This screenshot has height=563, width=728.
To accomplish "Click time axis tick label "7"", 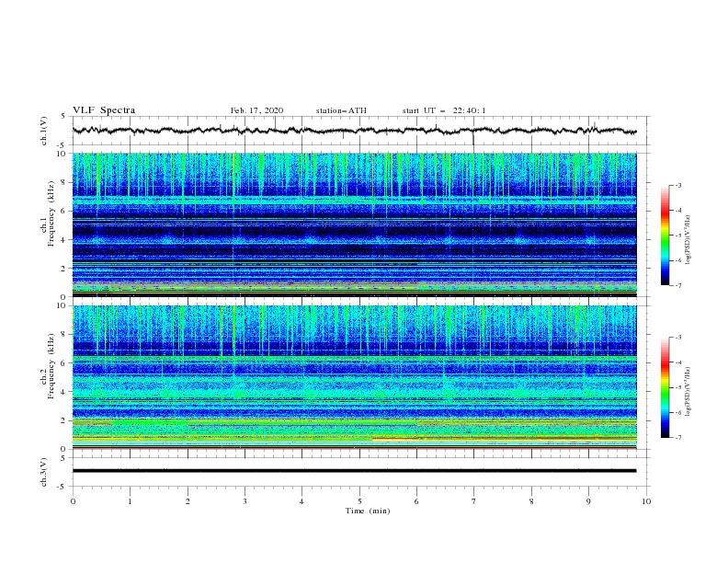I will pyautogui.click(x=474, y=501).
